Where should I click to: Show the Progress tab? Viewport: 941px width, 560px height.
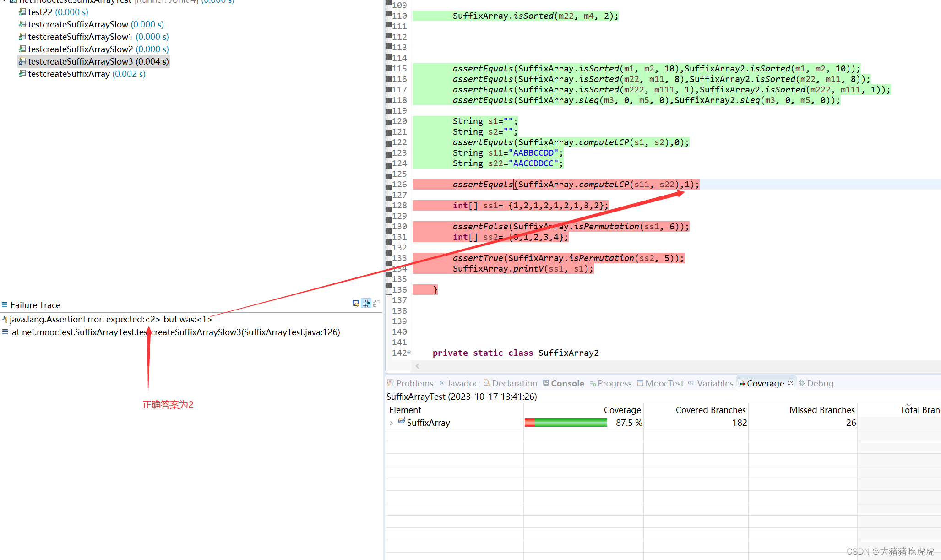point(615,383)
